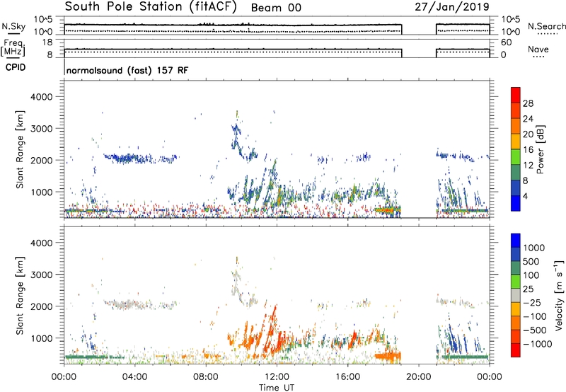Screen dimensions: 566x392
Task: Click the 1000 tick in the velocity panel
Action: pos(42,338)
